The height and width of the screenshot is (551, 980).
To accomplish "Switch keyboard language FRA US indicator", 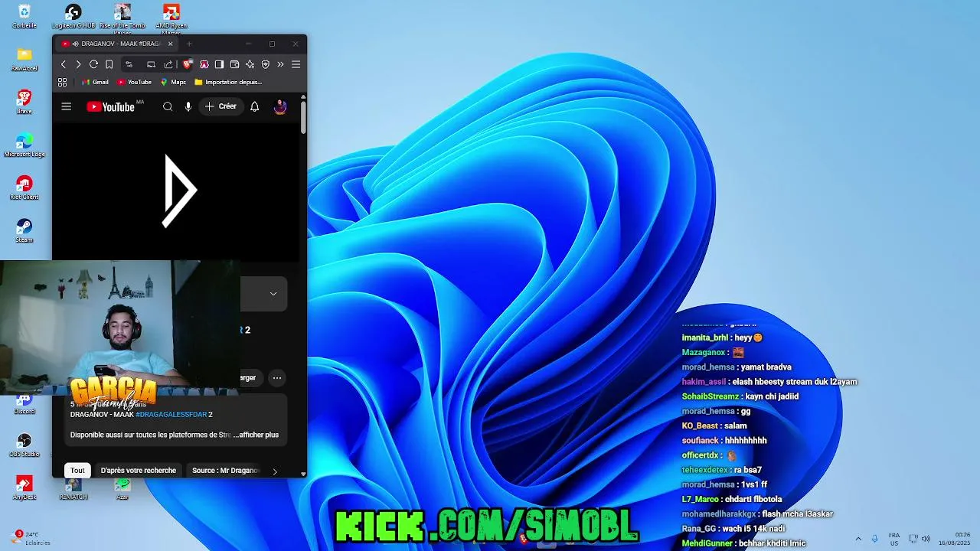I will pyautogui.click(x=894, y=539).
